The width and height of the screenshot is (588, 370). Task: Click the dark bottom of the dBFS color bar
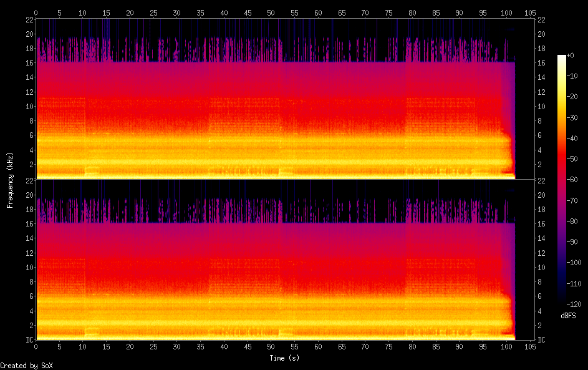[x=562, y=303]
